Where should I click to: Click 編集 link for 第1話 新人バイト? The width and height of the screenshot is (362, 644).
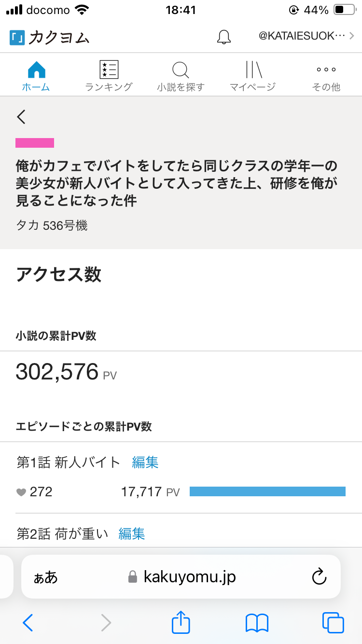[145, 462]
